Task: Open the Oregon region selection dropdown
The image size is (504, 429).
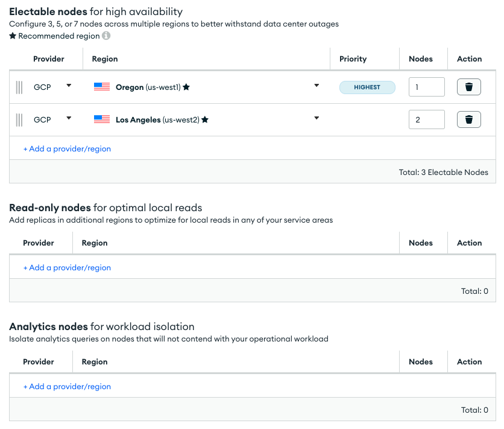Action: 317,86
